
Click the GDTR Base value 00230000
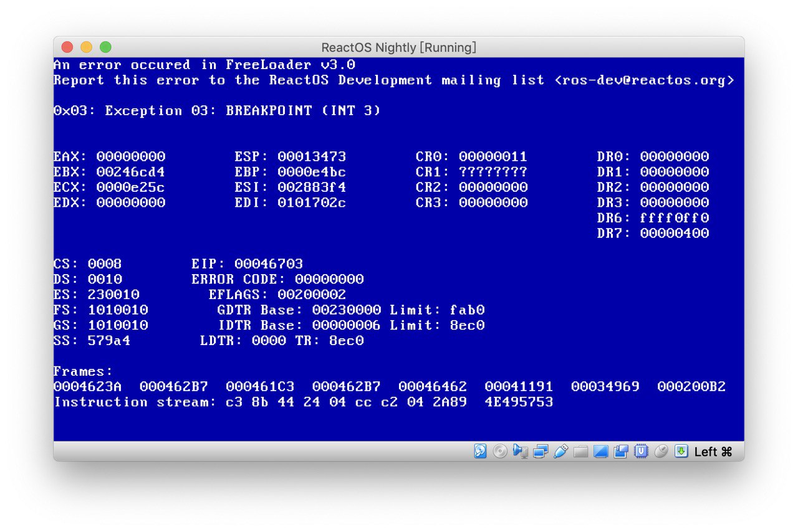(347, 310)
